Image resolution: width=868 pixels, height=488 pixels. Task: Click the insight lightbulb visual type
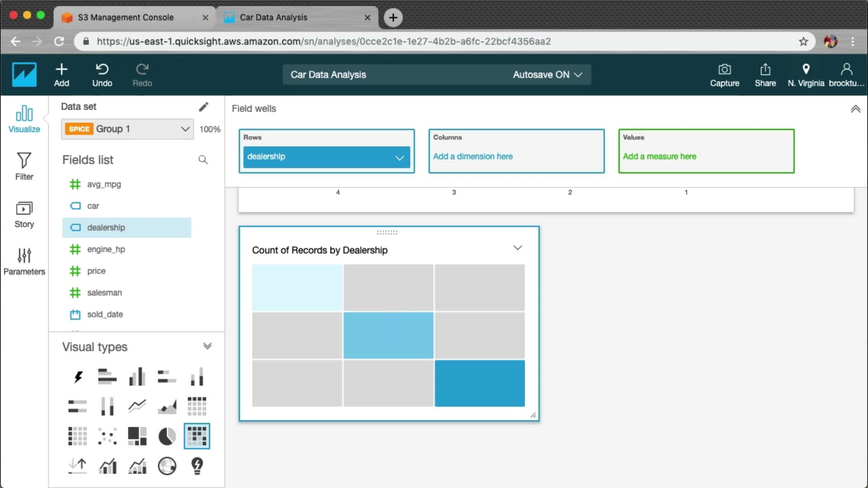click(197, 466)
